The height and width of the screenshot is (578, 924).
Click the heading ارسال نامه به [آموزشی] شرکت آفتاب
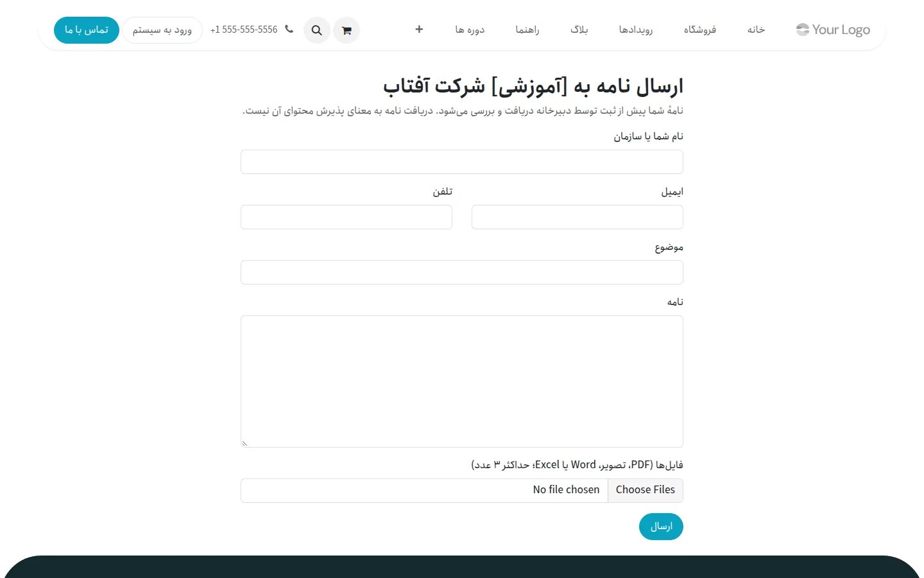tap(533, 86)
